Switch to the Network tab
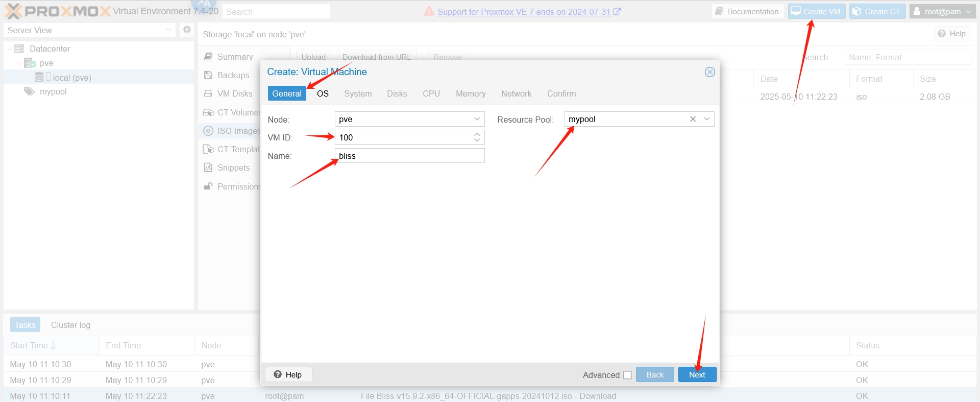This screenshot has height=402, width=980. tap(516, 93)
